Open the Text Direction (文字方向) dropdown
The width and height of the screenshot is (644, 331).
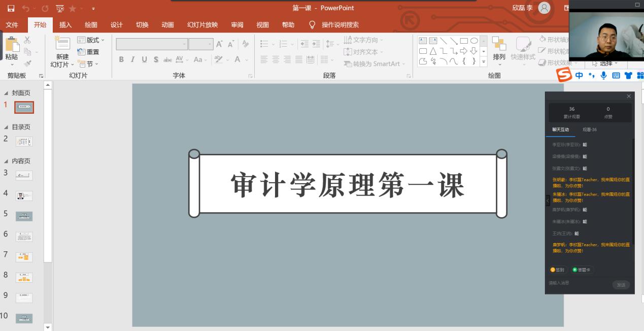363,40
